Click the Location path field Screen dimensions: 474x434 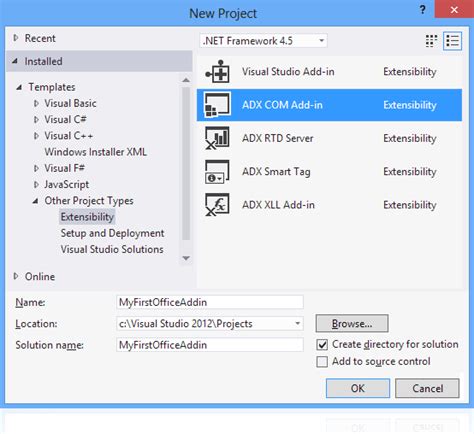210,323
